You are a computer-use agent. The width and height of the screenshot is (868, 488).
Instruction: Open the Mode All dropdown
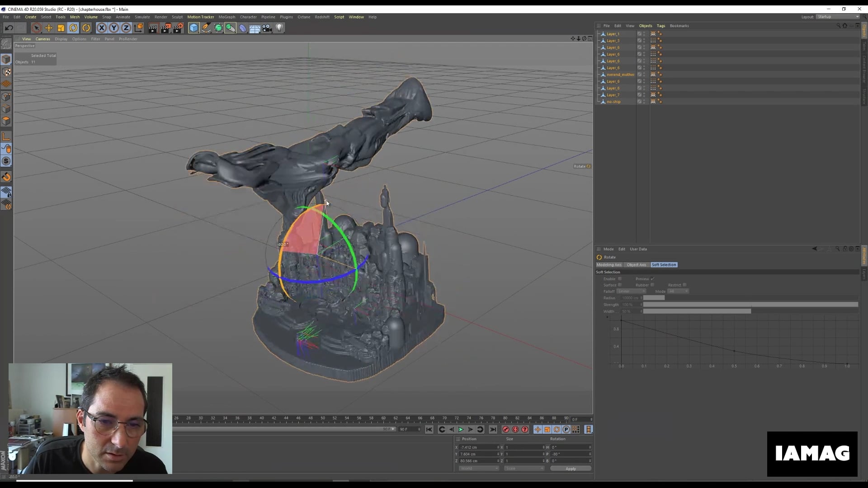678,291
